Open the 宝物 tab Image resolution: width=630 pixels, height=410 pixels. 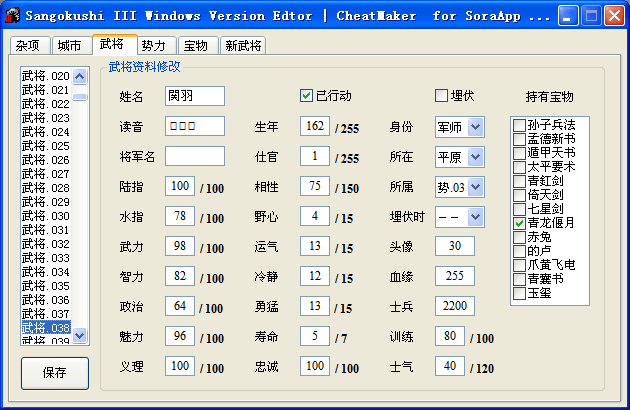click(196, 46)
